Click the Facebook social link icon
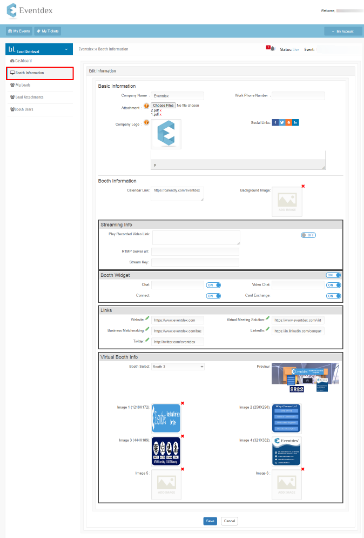 coord(275,122)
